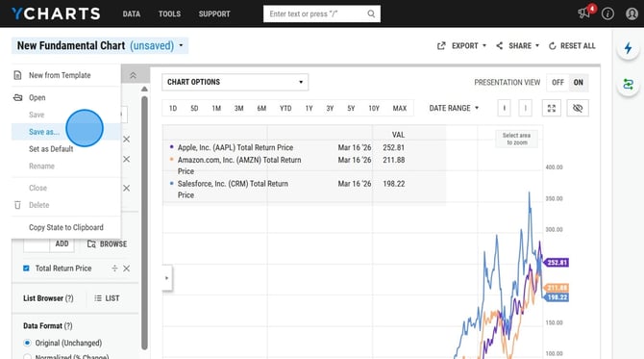Open the SUPPORT menu
644x359 pixels.
pos(214,13)
